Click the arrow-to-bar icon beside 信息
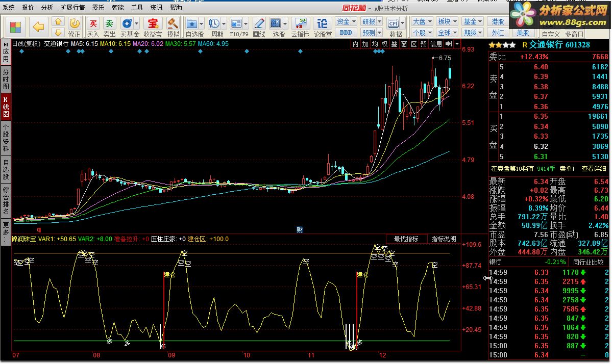The height and width of the screenshot is (364, 612). coord(449,44)
